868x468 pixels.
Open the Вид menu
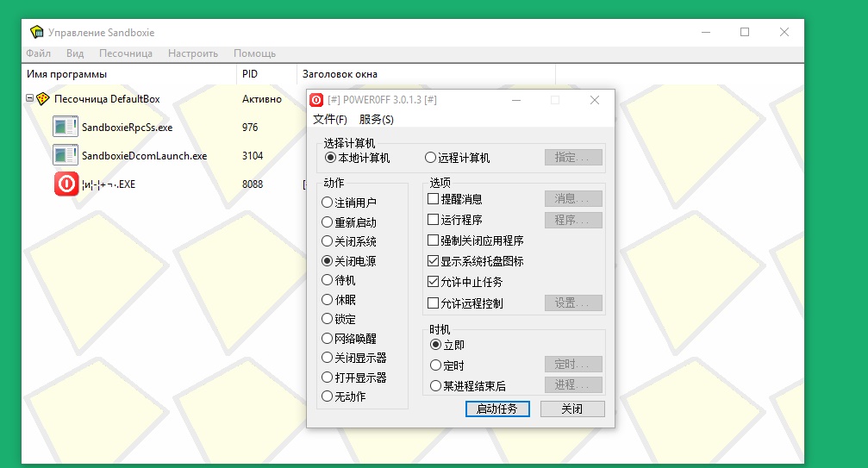tap(75, 53)
